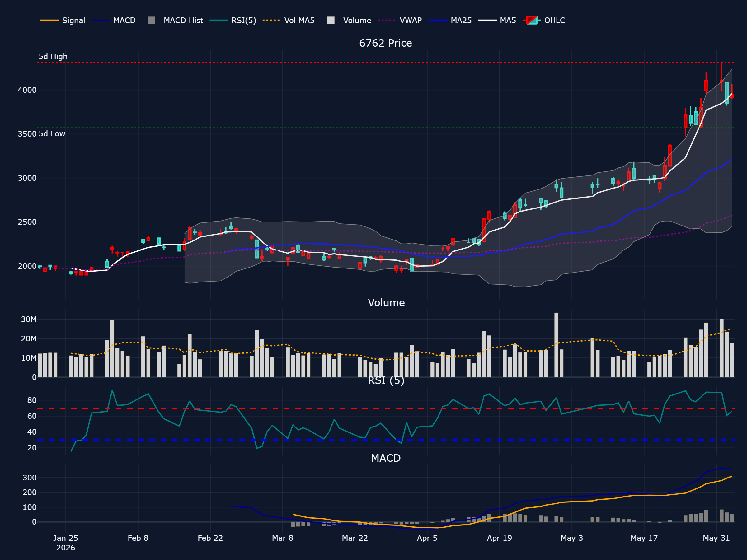The image size is (747, 560).
Task: Click the 30M volume axis label
Action: [x=29, y=319]
